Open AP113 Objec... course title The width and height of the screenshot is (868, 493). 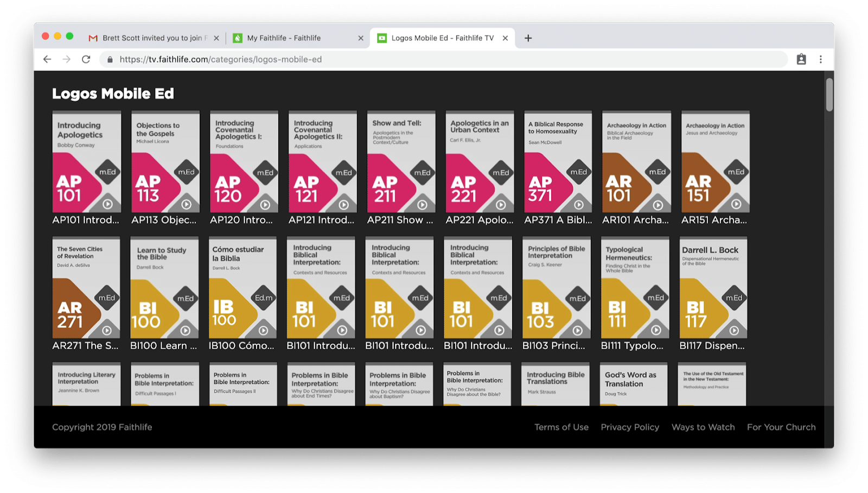[x=164, y=220]
